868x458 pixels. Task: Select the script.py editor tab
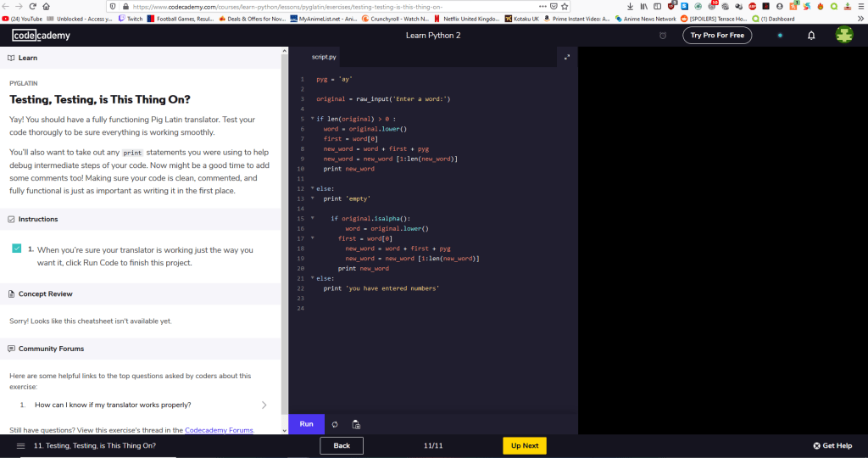click(324, 57)
